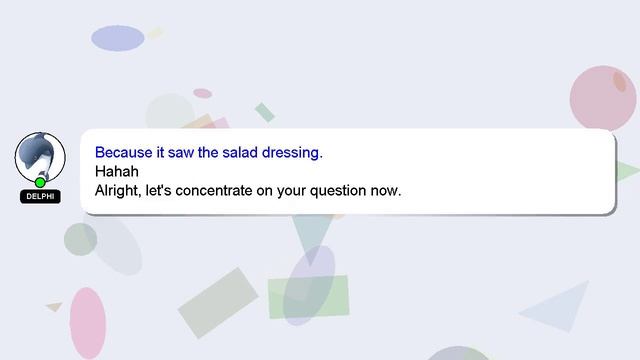Click the dolphin avatar of Delphi
Screen dimensions: 640x360
coord(40,157)
